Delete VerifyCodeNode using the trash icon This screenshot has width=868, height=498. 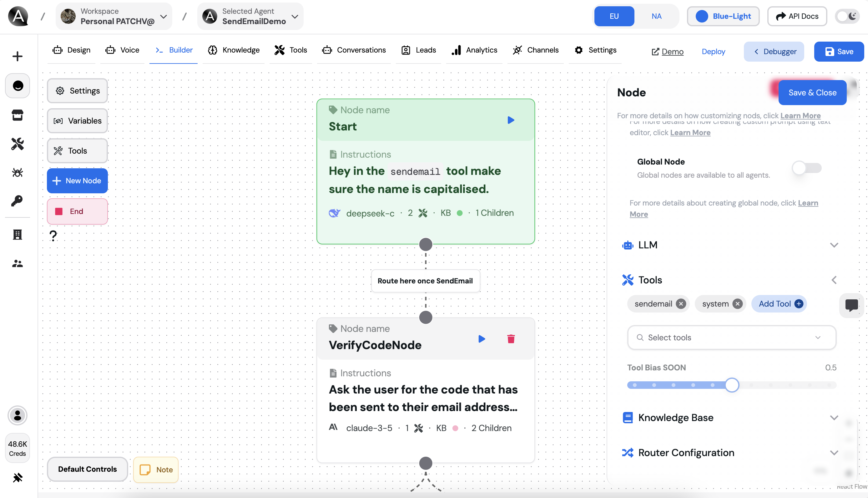click(x=511, y=338)
